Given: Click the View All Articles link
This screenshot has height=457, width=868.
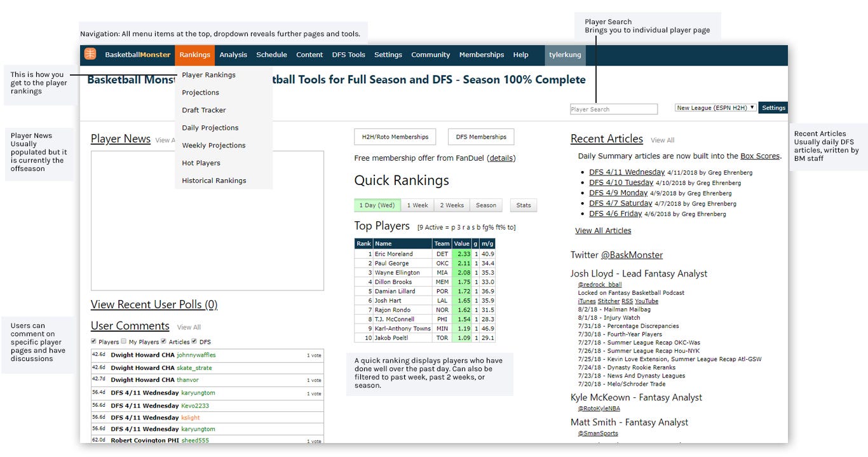Looking at the screenshot, I should (603, 231).
